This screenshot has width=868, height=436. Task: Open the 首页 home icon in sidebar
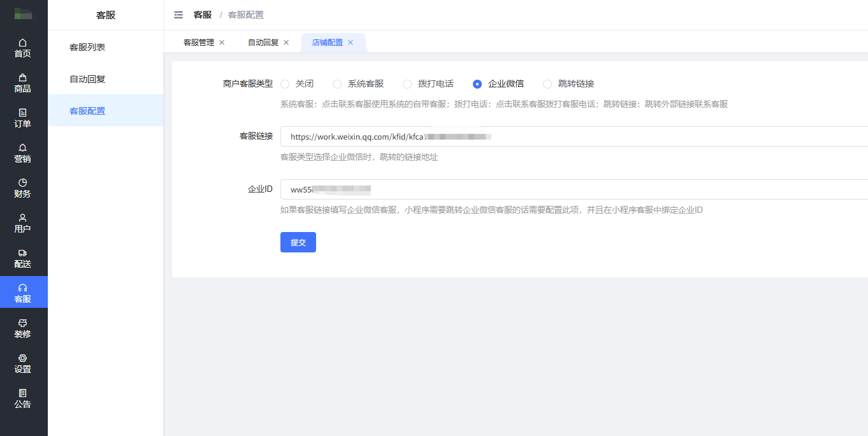pos(23,43)
